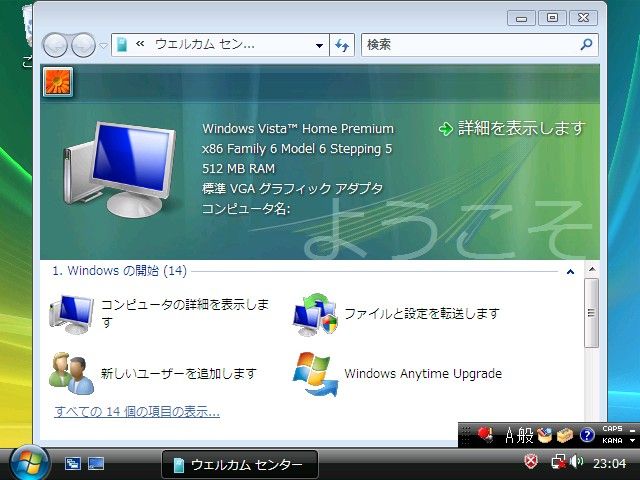Click "すべての 14 個の項目の表示" link
640x480 pixels.
137,412
